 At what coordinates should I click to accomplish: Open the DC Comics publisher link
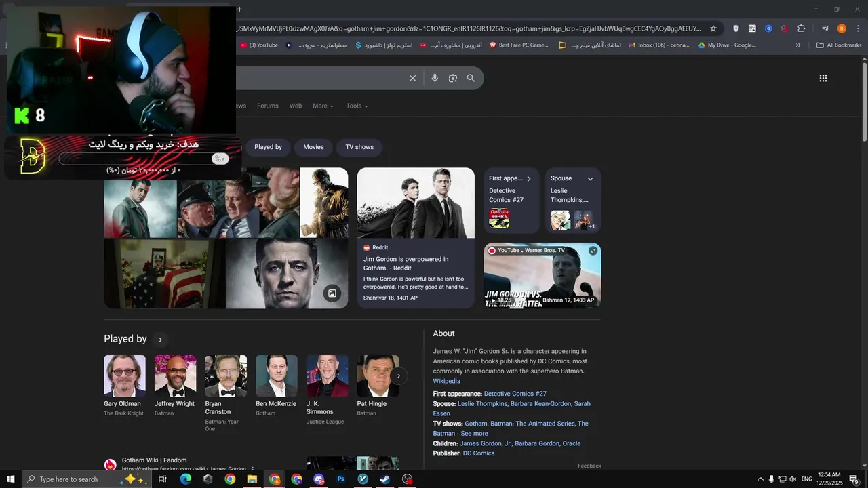pos(479,453)
